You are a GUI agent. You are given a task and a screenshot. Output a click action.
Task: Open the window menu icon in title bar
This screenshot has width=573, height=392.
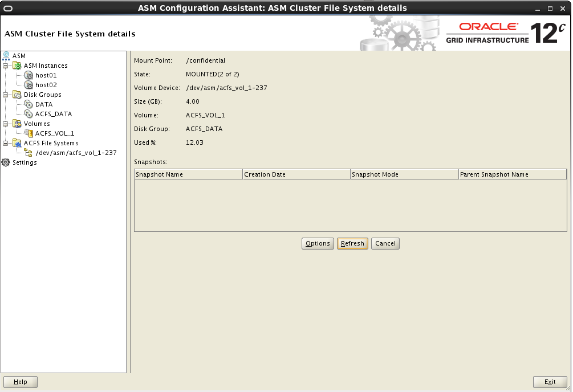[x=7, y=9]
